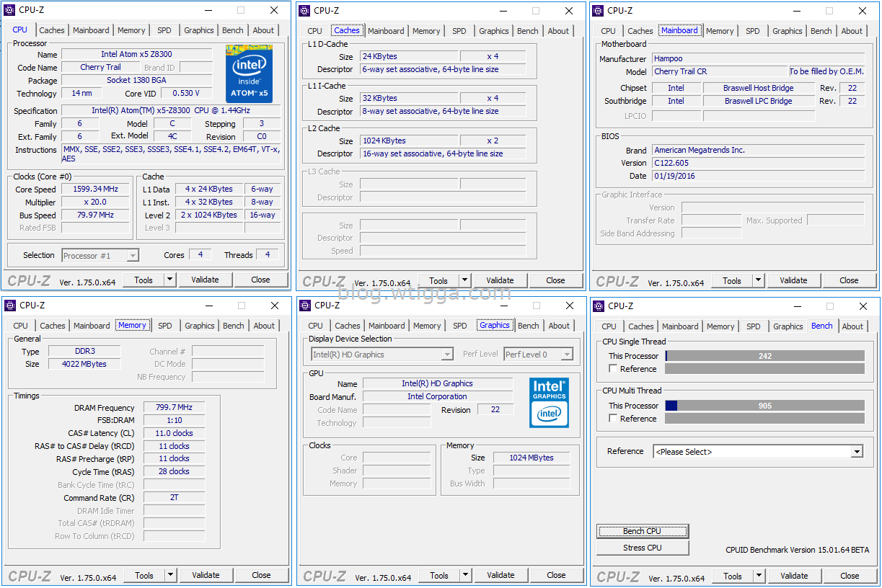Click the CPU-Z title bar icon in the Mainboard window
Viewport: 882px width, 588px height.
coord(598,10)
